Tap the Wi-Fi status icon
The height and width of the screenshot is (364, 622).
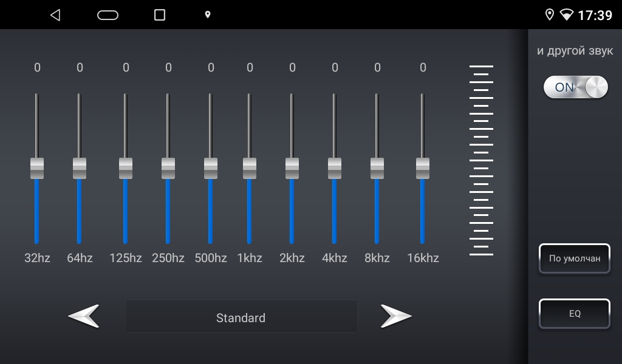566,15
